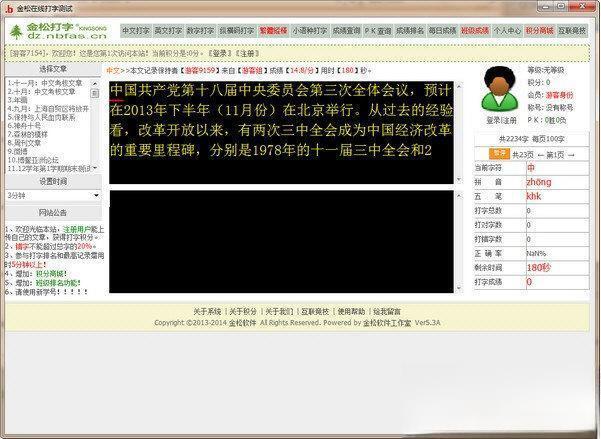Click the wubi code value khk
Viewport: 601px width, 439px height.
pos(534,196)
